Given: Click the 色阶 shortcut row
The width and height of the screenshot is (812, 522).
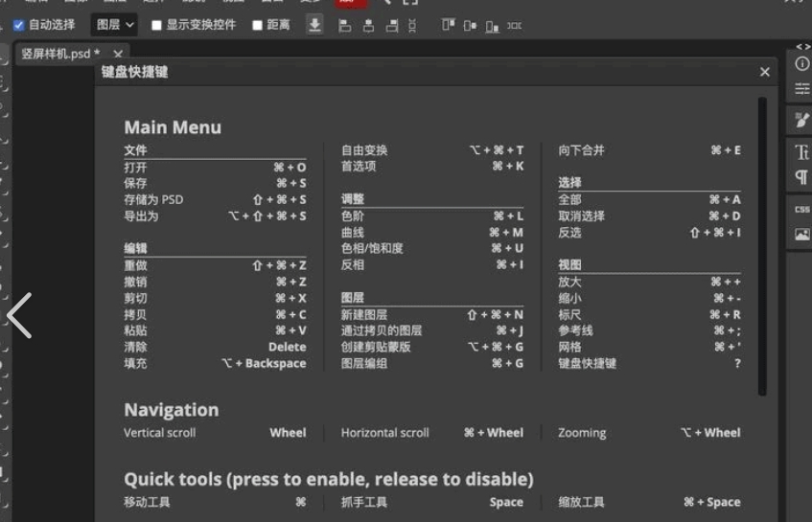Looking at the screenshot, I should pyautogui.click(x=432, y=216).
